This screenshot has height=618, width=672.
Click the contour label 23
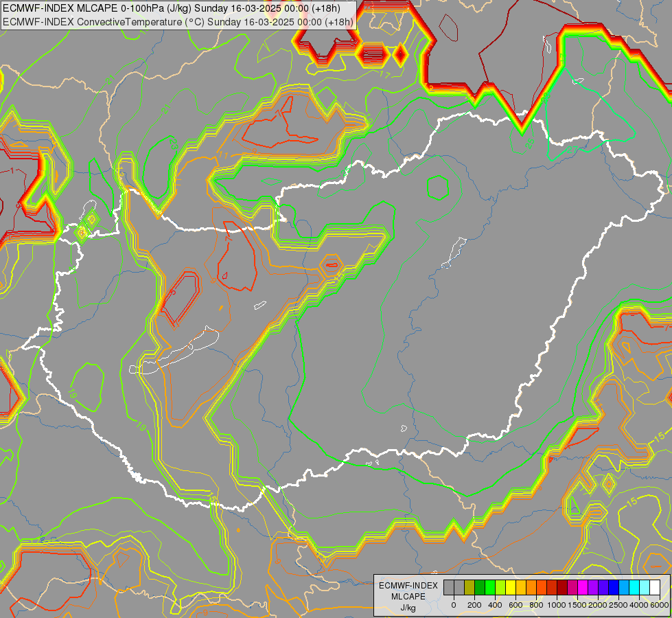(x=174, y=144)
